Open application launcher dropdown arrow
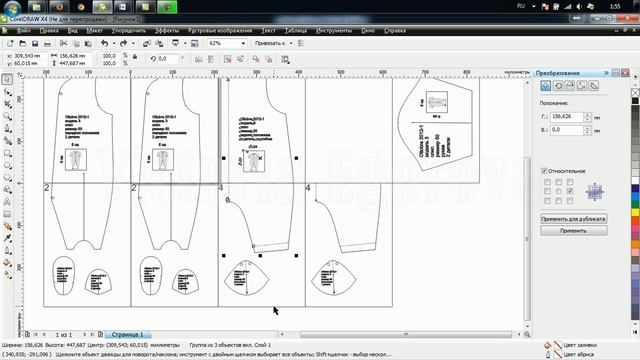Viewport: 640px width, 360px height. [185, 43]
